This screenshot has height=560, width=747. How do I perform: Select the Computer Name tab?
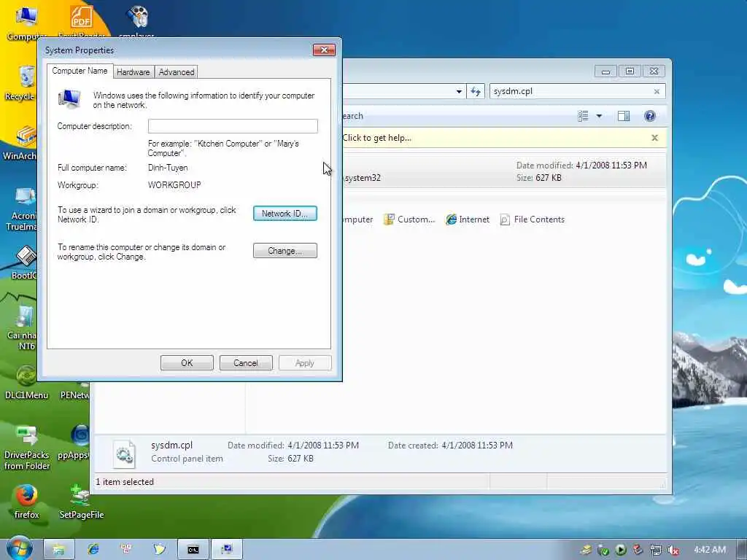[x=80, y=71]
